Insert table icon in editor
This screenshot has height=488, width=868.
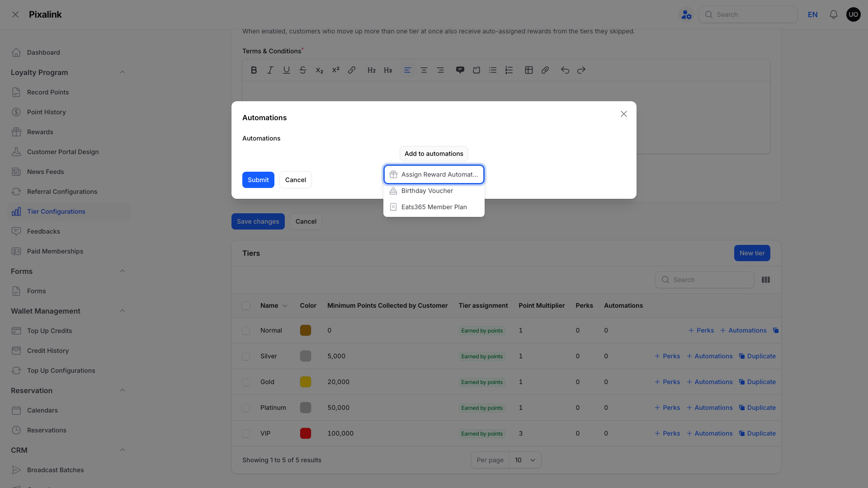[528, 70]
